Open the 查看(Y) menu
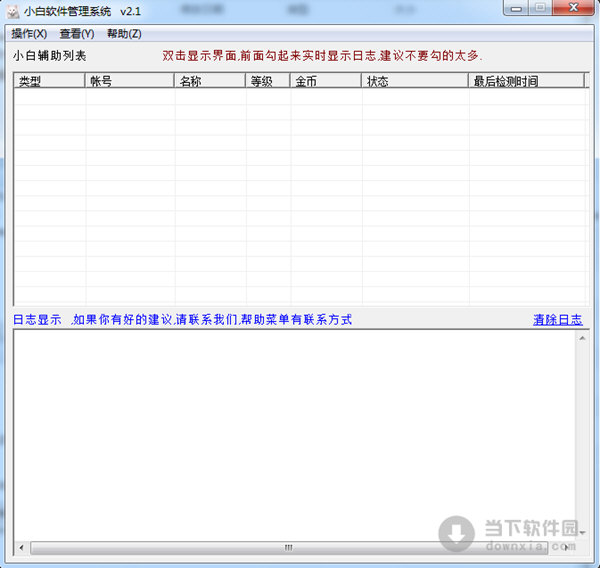The image size is (600, 568). coord(77,34)
